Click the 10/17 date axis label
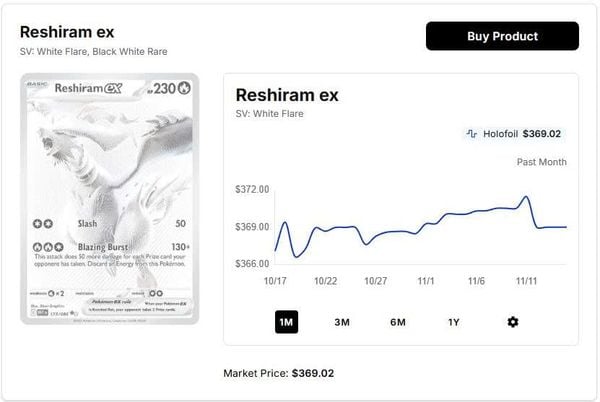The height and width of the screenshot is (402, 600). click(275, 281)
